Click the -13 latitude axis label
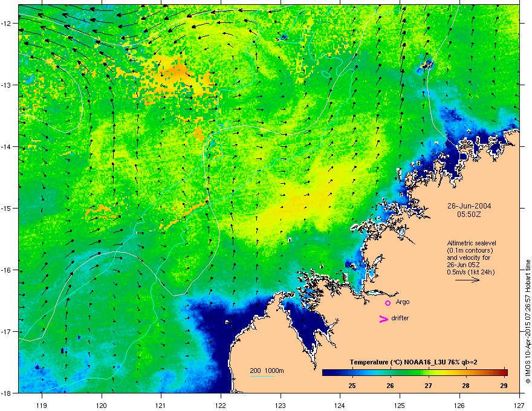The image size is (532, 411). (x=7, y=85)
